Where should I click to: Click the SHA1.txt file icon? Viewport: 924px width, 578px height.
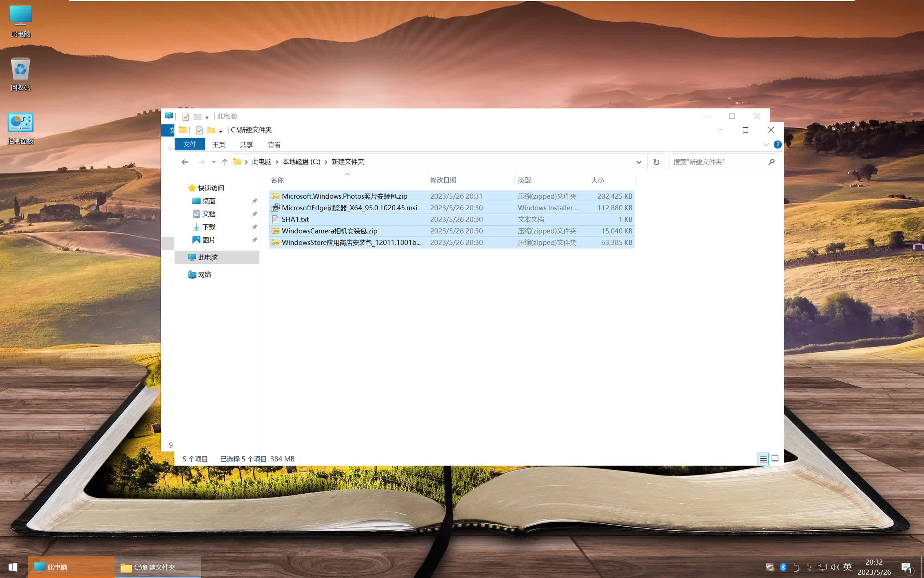tap(275, 220)
